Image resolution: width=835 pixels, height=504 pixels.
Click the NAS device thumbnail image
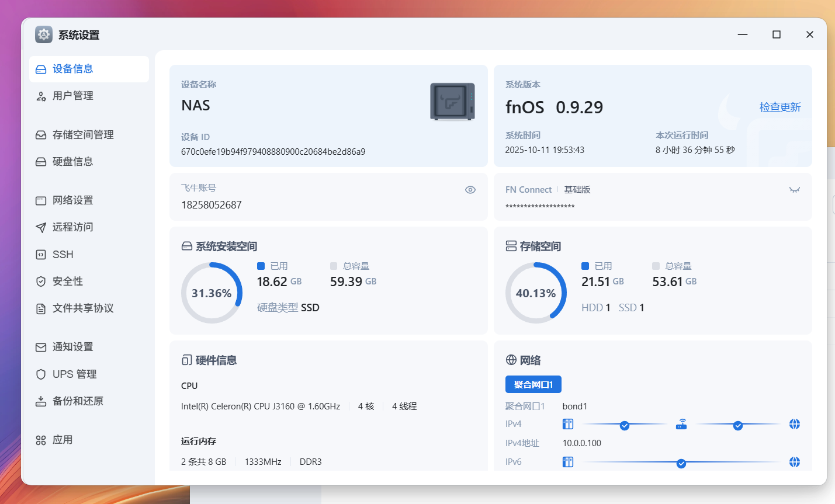point(452,102)
